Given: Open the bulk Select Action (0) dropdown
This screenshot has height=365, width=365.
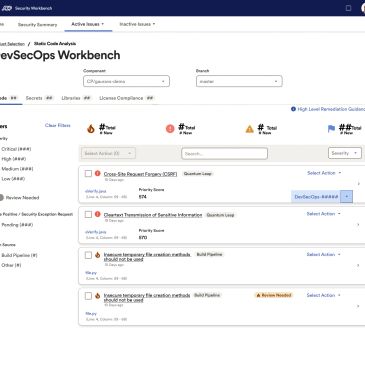Looking at the screenshot, I should [x=108, y=153].
